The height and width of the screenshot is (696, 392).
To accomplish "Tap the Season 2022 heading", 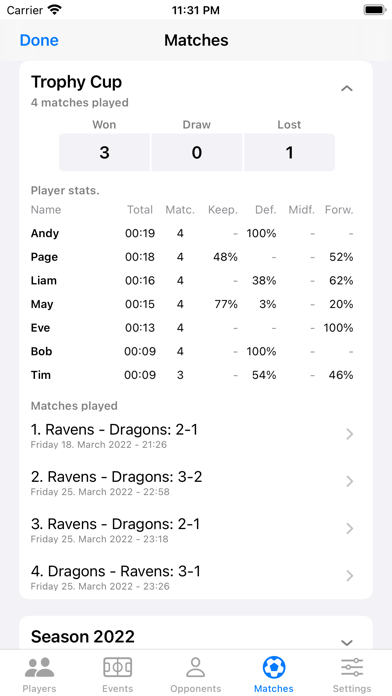I will click(x=83, y=637).
